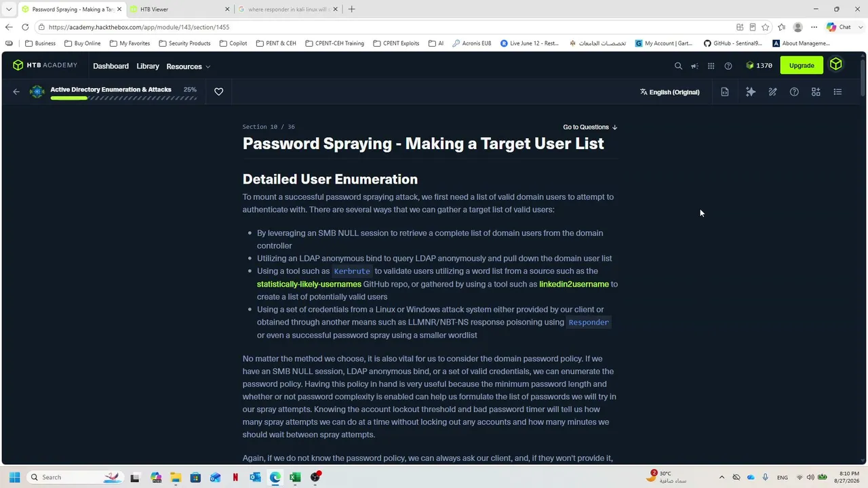Click the HTB Academy logo
The width and height of the screenshot is (868, 488).
(45, 66)
